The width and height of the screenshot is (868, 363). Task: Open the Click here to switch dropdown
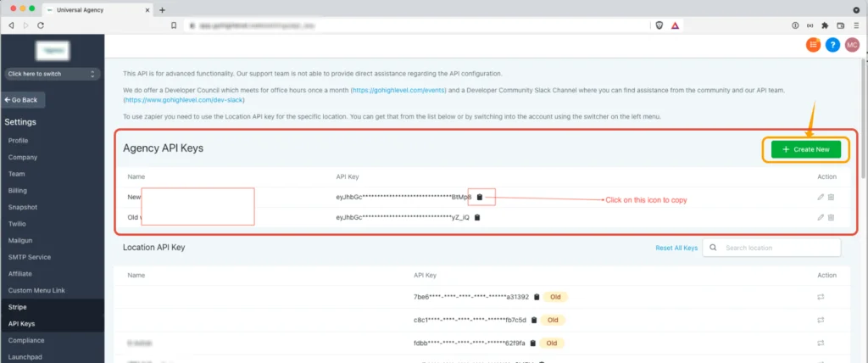coord(52,74)
